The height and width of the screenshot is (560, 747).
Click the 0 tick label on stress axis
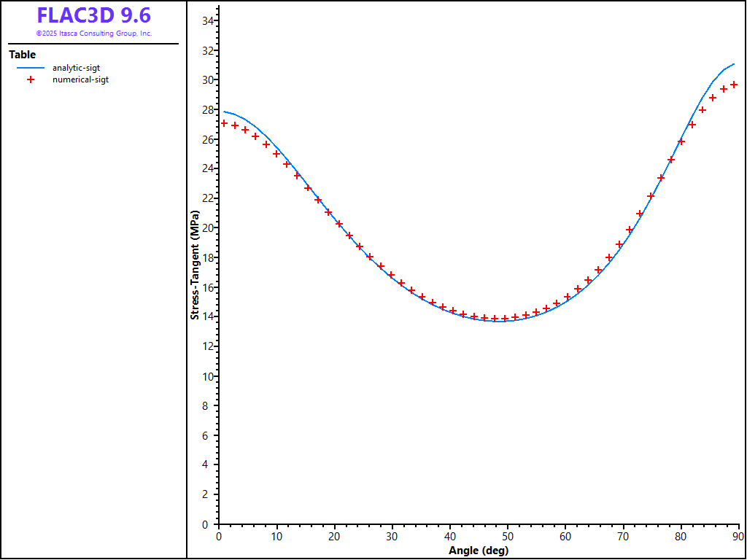[x=210, y=524]
